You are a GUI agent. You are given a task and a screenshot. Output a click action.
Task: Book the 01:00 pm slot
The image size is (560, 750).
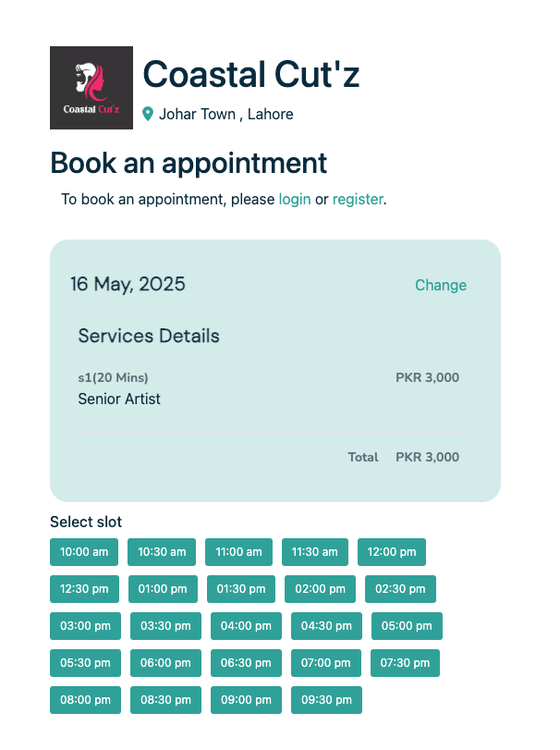pos(163,589)
